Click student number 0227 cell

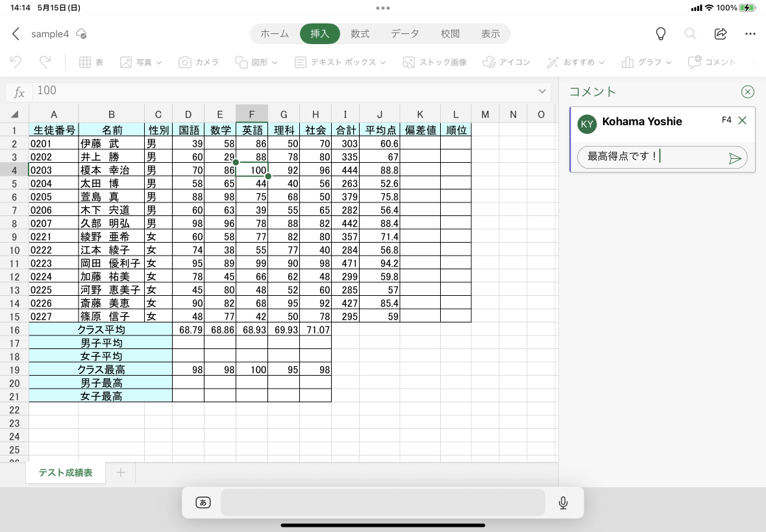point(54,316)
